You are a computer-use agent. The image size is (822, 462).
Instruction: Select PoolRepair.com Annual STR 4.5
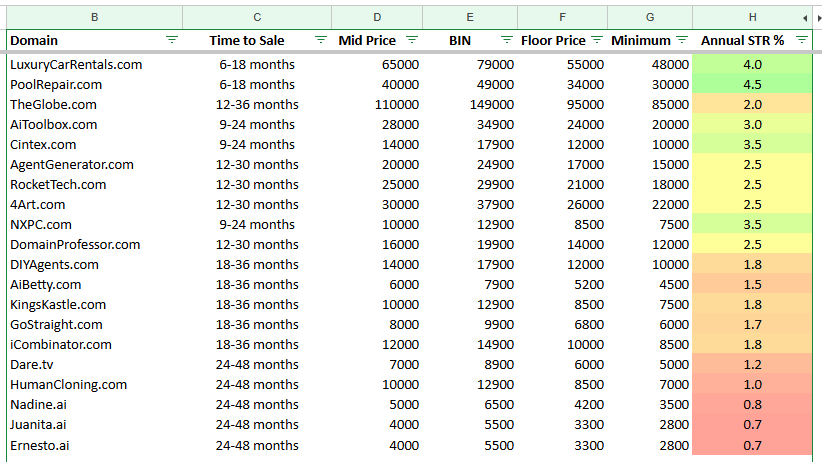coord(752,84)
